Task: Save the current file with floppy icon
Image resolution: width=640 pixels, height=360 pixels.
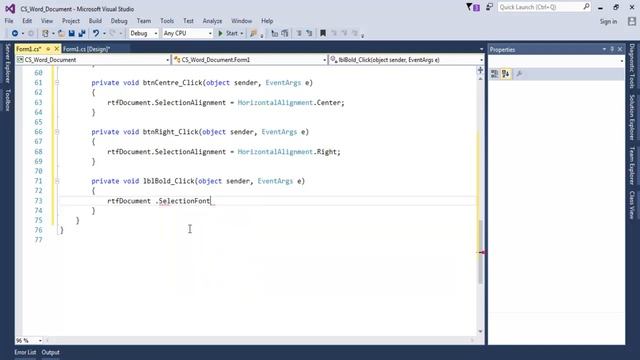Action: tap(71, 33)
